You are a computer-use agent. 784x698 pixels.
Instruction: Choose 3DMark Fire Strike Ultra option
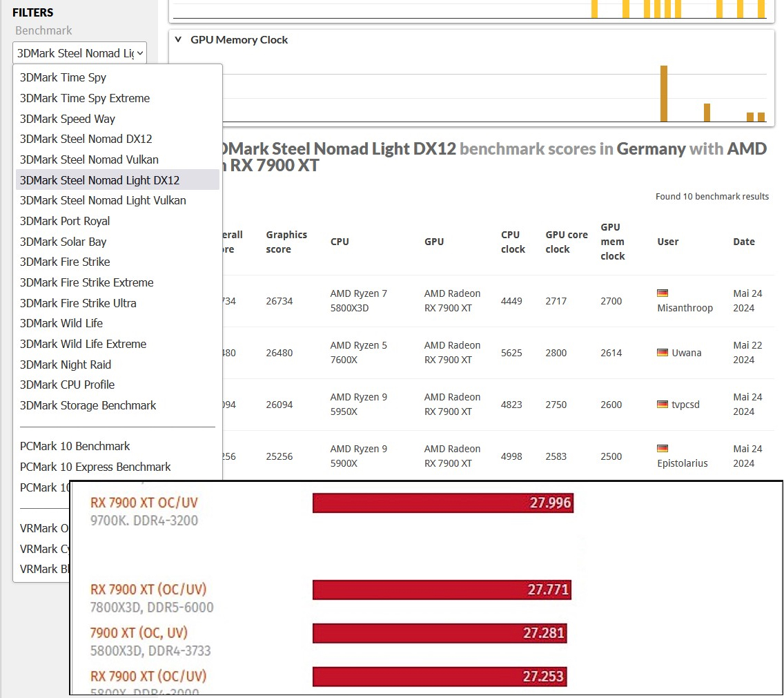click(x=78, y=302)
